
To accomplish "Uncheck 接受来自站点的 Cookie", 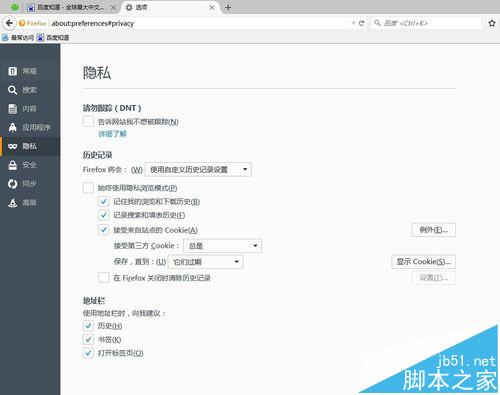I will [104, 230].
